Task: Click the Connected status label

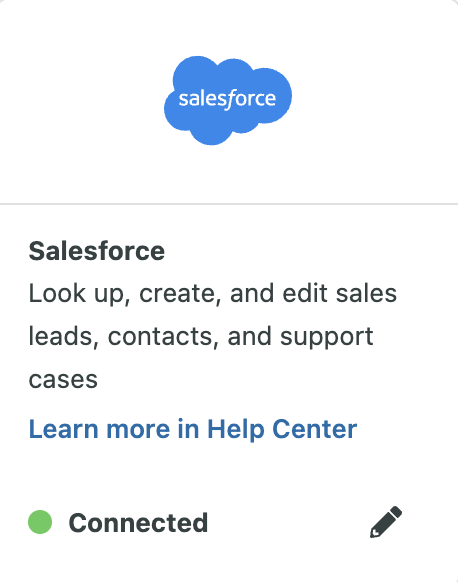Action: [x=138, y=523]
